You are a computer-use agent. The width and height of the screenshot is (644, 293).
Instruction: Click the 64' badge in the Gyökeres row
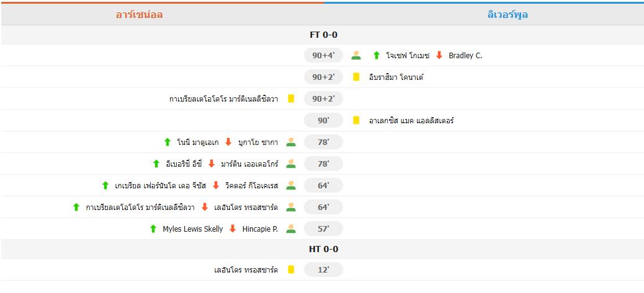click(x=323, y=186)
